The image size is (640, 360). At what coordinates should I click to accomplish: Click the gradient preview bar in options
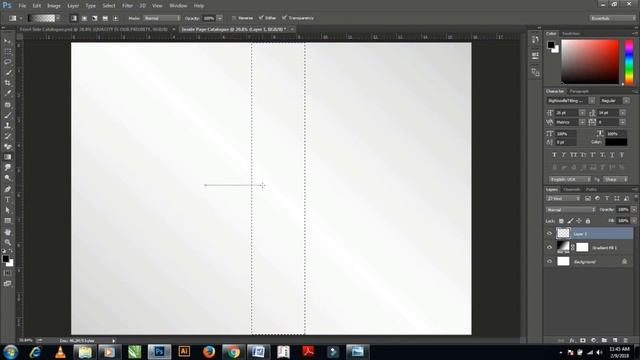point(41,18)
